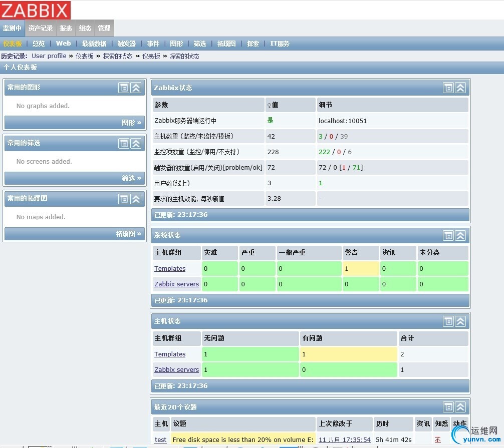Click the 5h 41m 42s duration value

coord(394,439)
